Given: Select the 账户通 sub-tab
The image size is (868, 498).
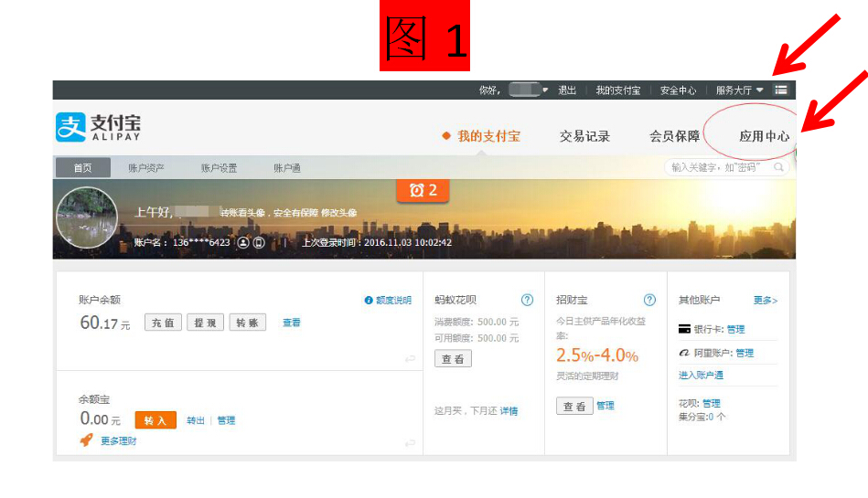Looking at the screenshot, I should click(x=287, y=167).
